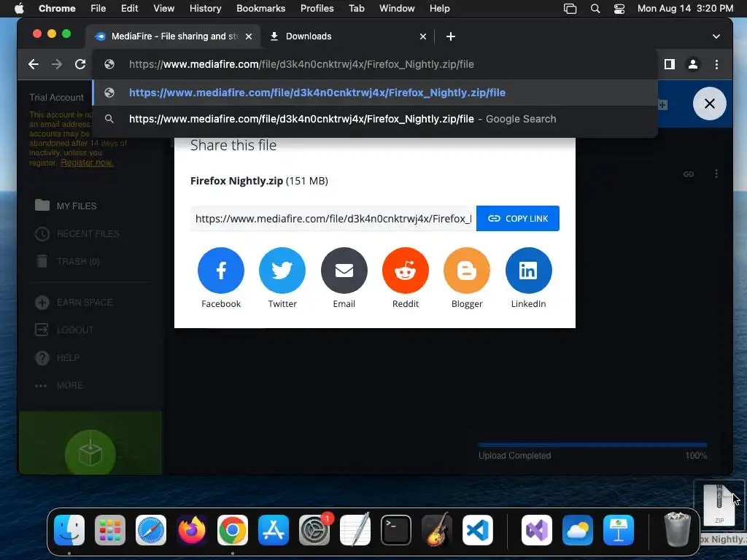Open Keynote from the Dock
Viewport: 747px width, 560px height.
click(x=619, y=530)
